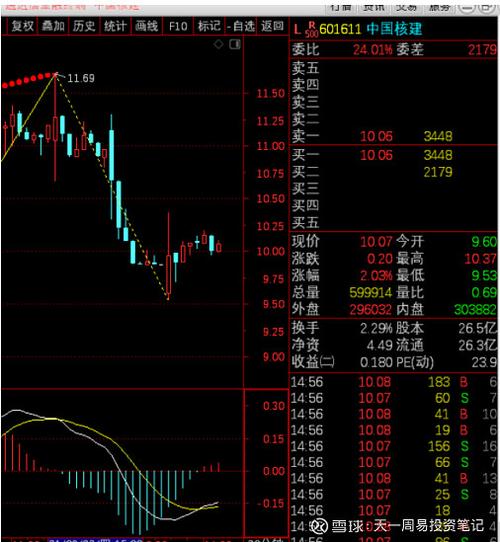
Task: Click the first 14:56 trade at 10.08
Action: coord(394,382)
